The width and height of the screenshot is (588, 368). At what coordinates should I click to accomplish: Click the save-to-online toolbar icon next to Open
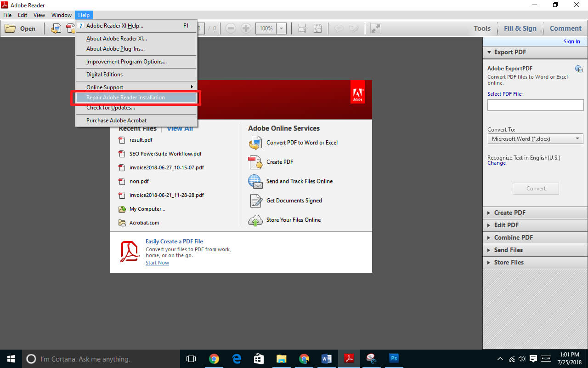56,29
